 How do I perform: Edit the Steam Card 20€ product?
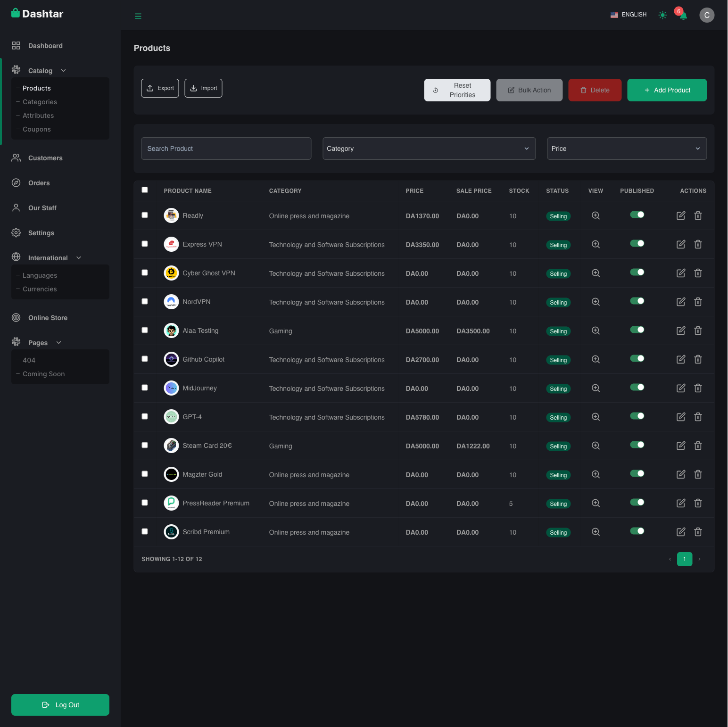click(x=681, y=446)
